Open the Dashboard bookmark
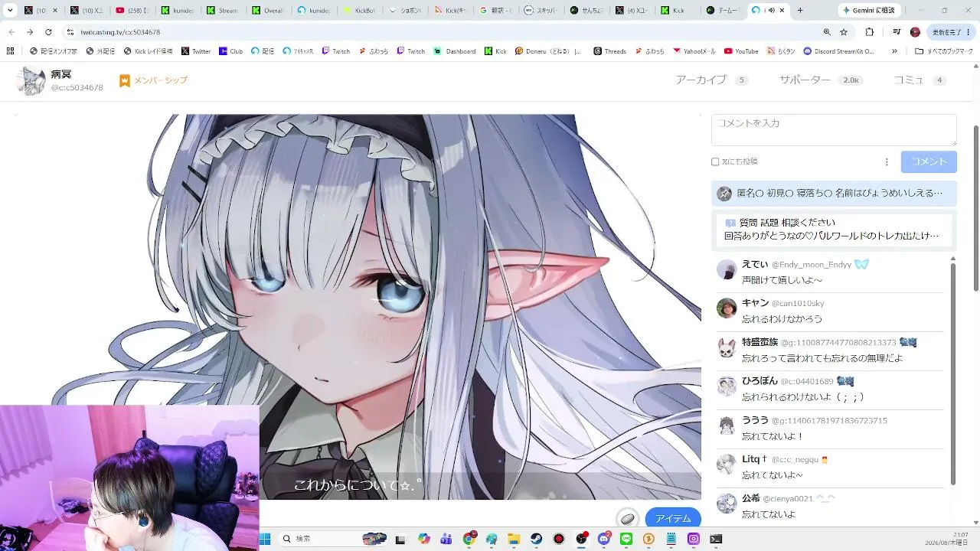980x551 pixels. pyautogui.click(x=455, y=51)
